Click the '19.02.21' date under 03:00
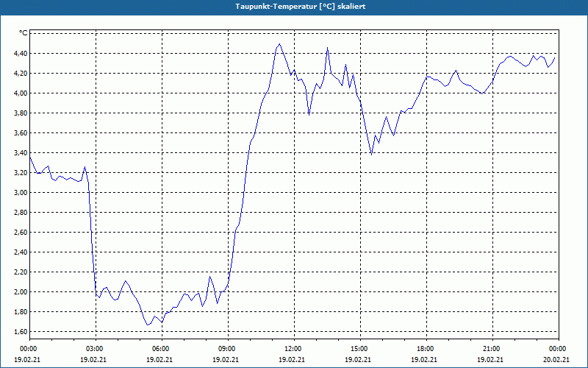Image resolution: width=588 pixels, height=368 pixels. [x=93, y=359]
